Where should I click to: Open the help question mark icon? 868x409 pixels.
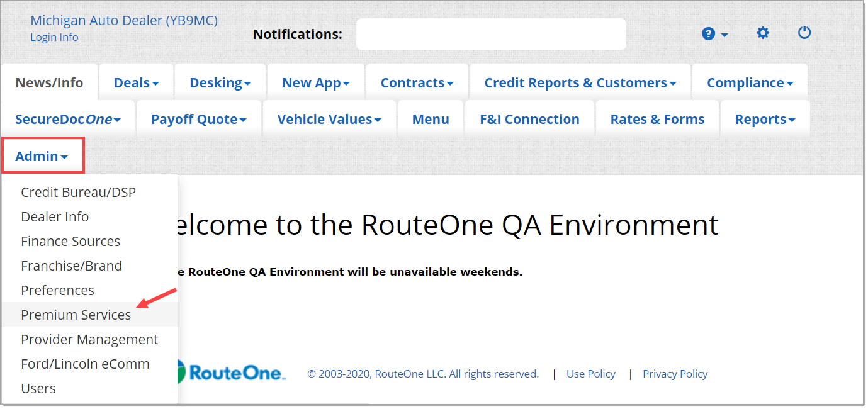pos(708,34)
